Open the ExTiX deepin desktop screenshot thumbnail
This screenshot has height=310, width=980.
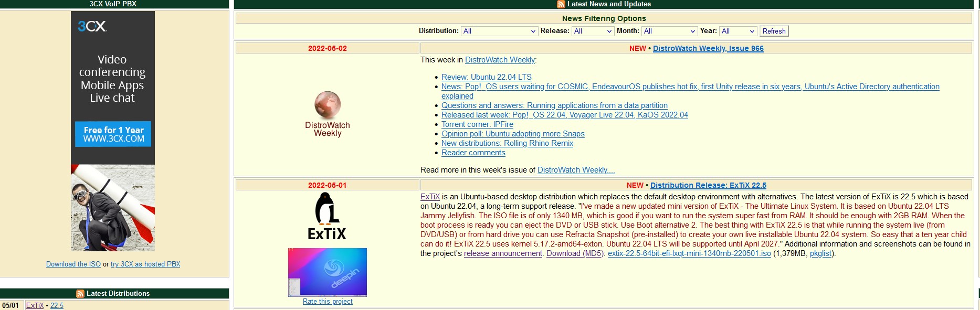tap(328, 272)
